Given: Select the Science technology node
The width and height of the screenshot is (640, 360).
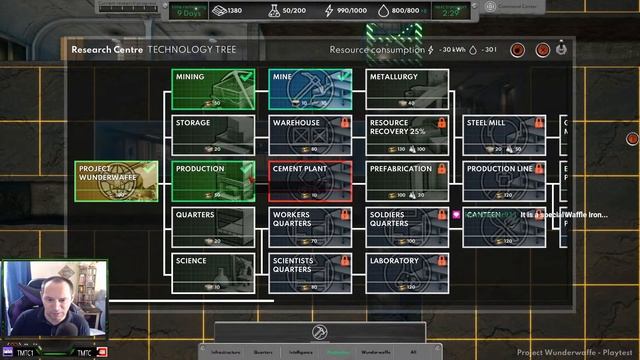Looking at the screenshot, I should tap(213, 273).
